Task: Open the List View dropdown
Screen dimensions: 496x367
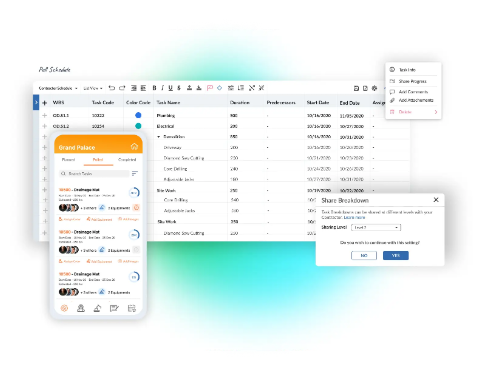Action: tap(93, 88)
